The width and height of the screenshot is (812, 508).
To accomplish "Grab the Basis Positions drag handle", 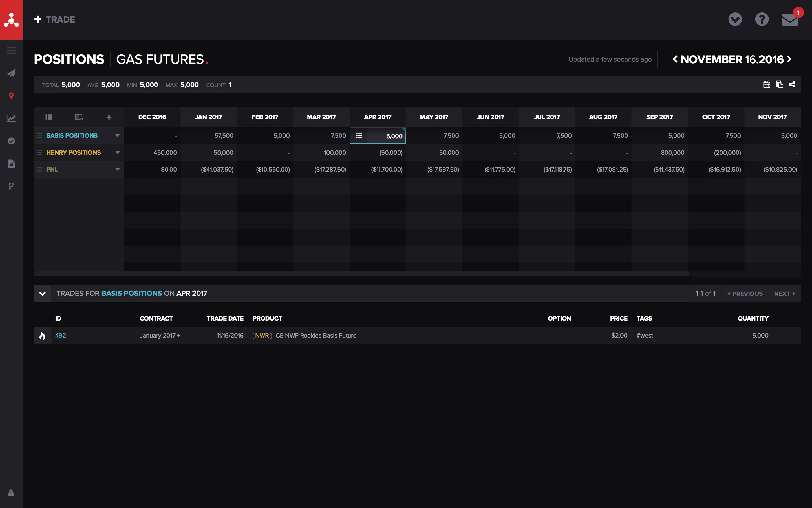I will 39,135.
